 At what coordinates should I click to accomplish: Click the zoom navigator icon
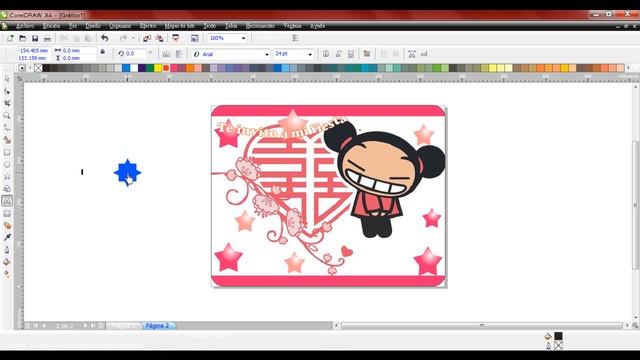(635, 325)
